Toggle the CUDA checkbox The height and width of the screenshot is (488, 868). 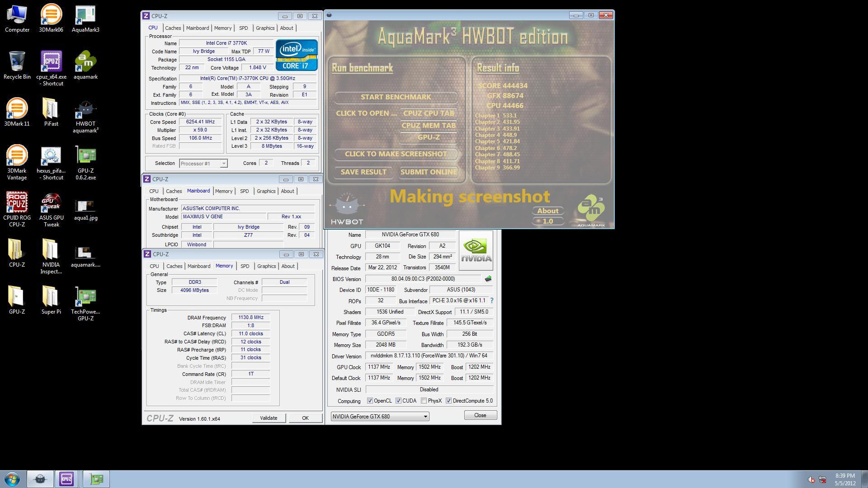point(398,401)
